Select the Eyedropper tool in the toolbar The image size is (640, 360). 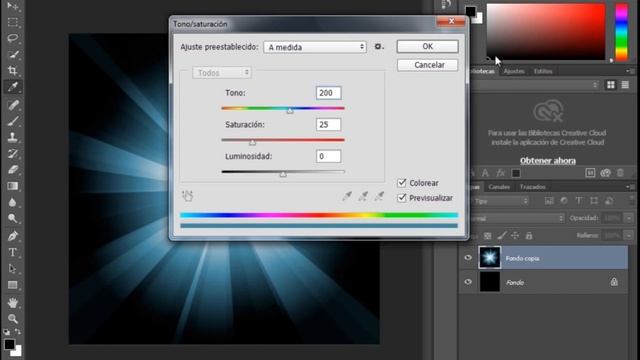[x=13, y=87]
